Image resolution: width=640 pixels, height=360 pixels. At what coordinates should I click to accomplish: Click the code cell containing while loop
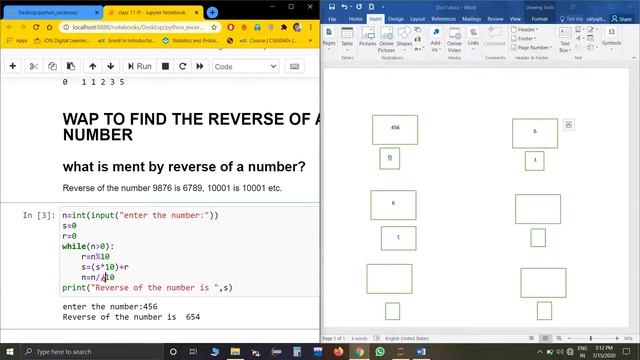(x=189, y=251)
